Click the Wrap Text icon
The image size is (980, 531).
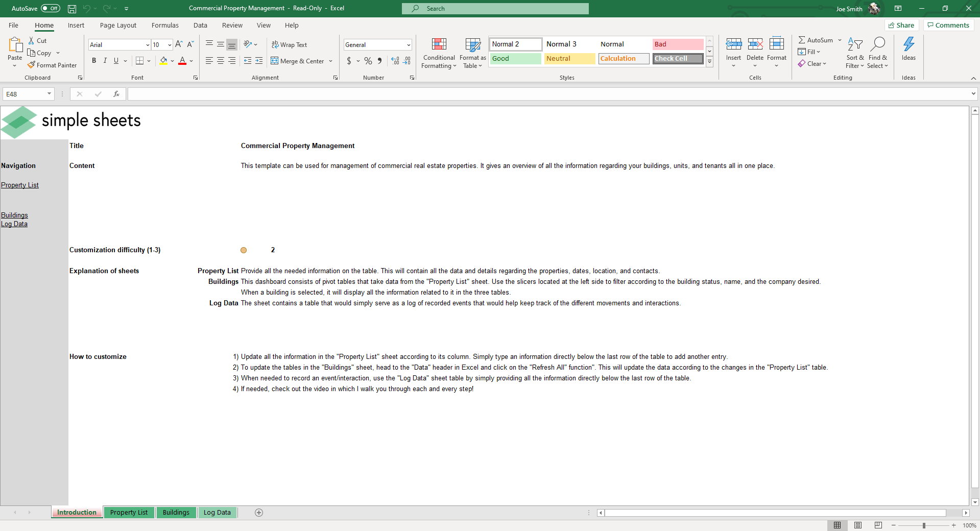[x=275, y=44]
